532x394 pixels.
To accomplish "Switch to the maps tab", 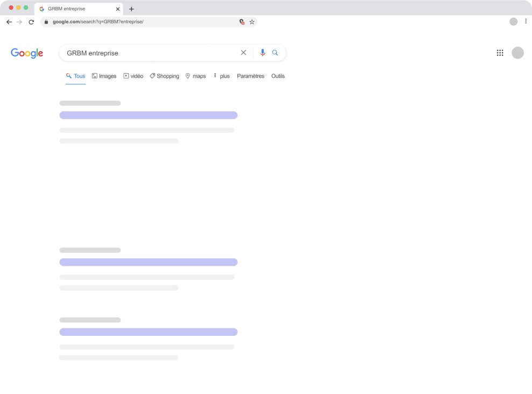I will click(x=196, y=76).
